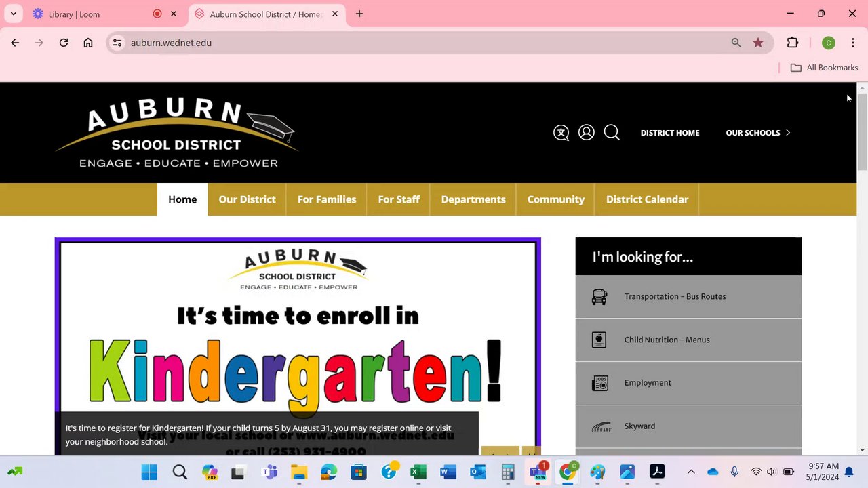Show hidden system tray icons
Viewport: 868px width, 488px height.
(691, 472)
